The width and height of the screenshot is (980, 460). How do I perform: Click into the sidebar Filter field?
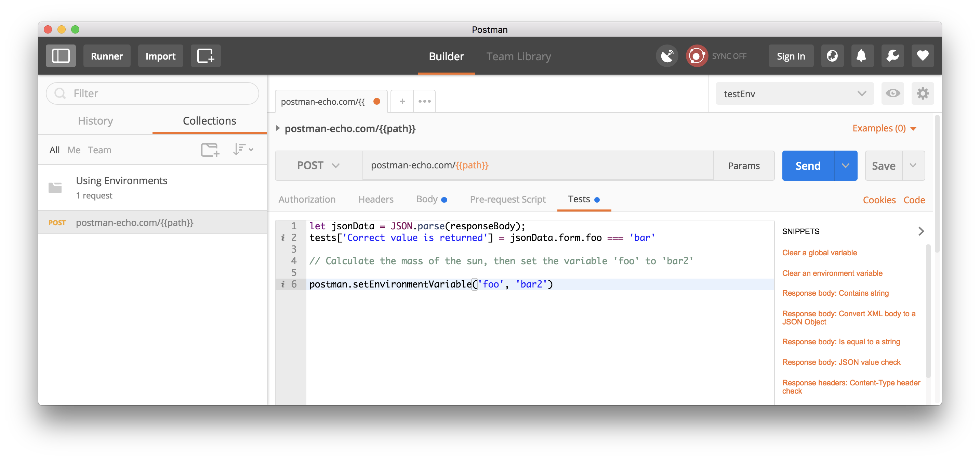coord(152,93)
